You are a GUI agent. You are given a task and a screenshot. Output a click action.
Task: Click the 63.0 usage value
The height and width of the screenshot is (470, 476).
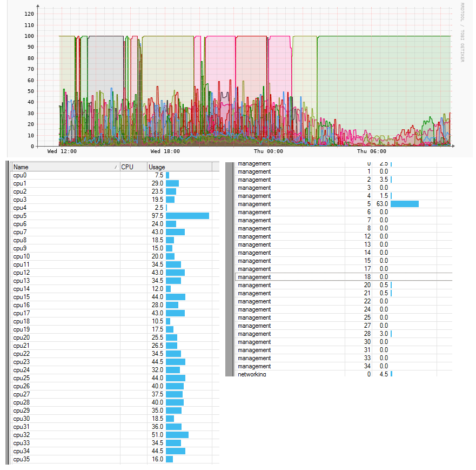[382, 204]
